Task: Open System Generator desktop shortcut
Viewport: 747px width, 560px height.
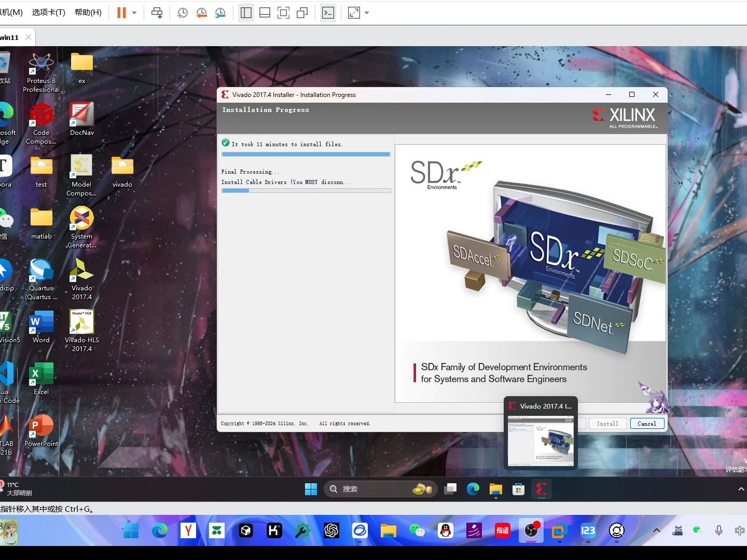Action: (81, 227)
